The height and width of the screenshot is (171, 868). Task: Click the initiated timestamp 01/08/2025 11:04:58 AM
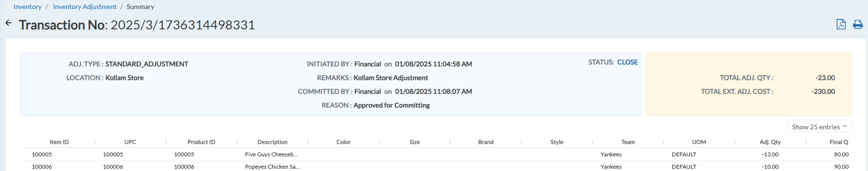click(433, 64)
